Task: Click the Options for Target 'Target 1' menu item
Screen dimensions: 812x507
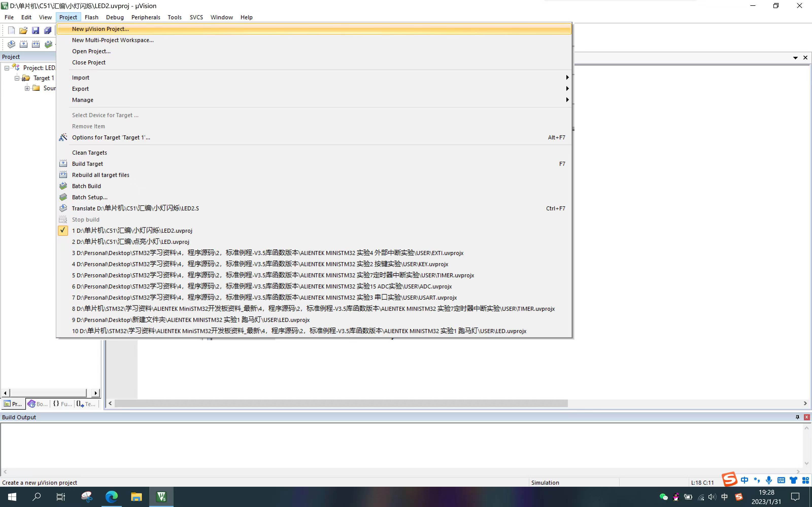Action: coord(110,137)
